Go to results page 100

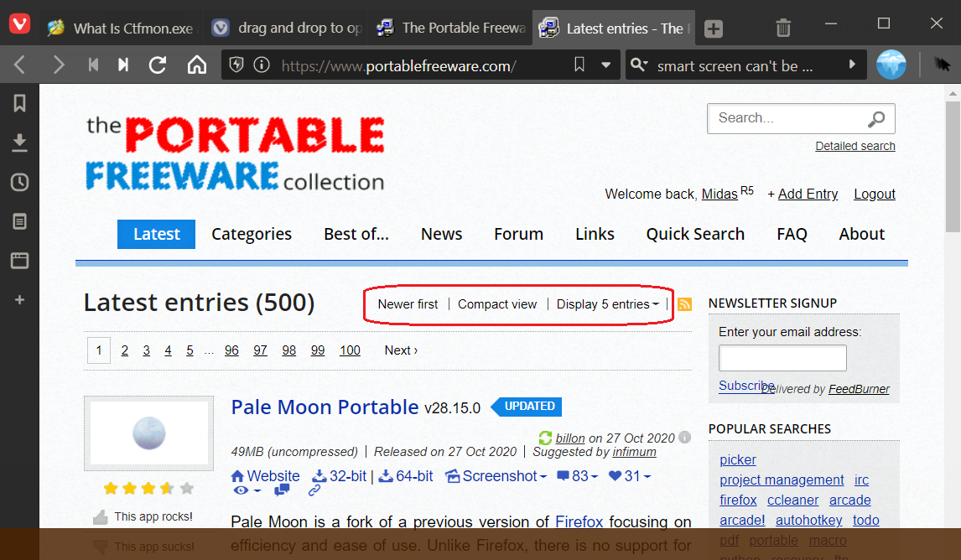click(350, 350)
